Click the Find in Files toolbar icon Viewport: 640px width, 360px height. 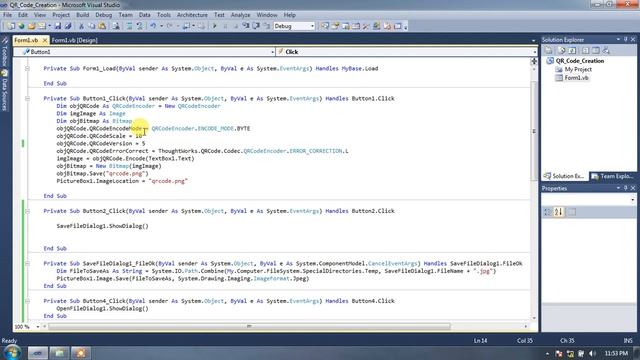point(116,26)
